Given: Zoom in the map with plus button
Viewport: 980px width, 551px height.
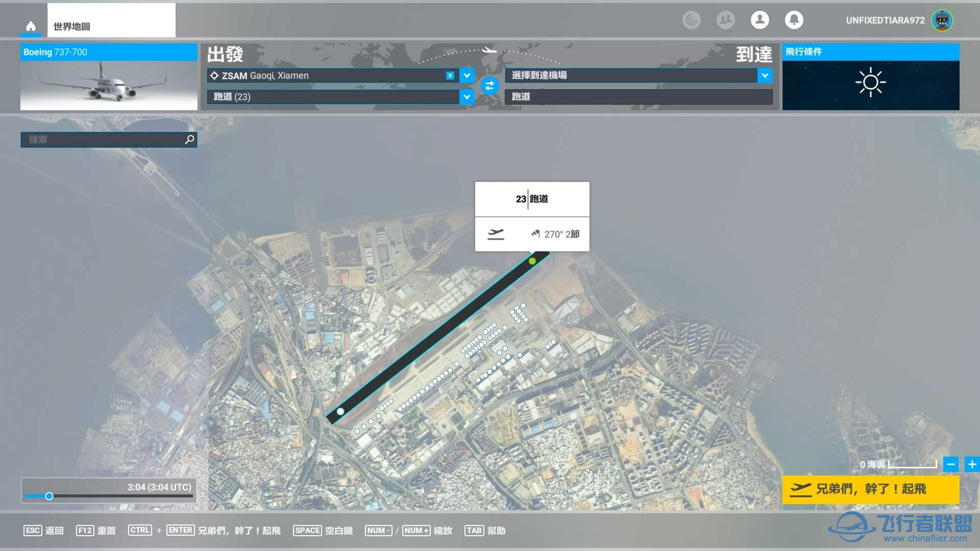Looking at the screenshot, I should [x=972, y=464].
